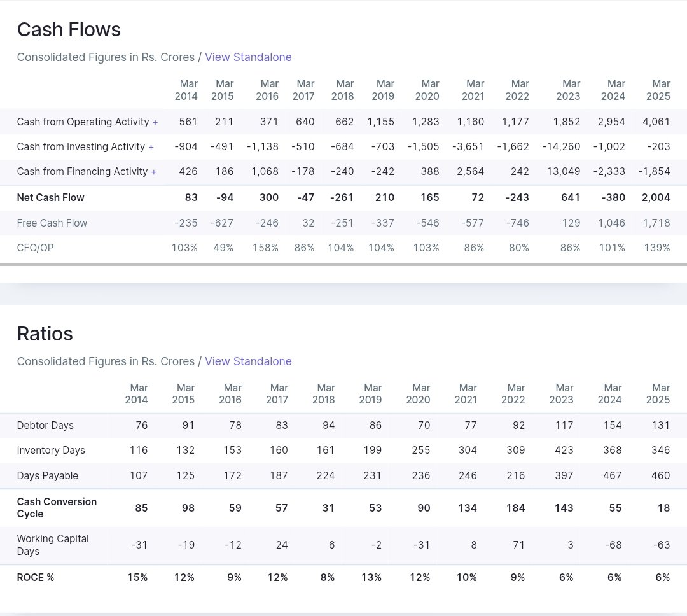Open View Standalone link under Cash Flows
Screen dimensions: 687x616
click(248, 57)
